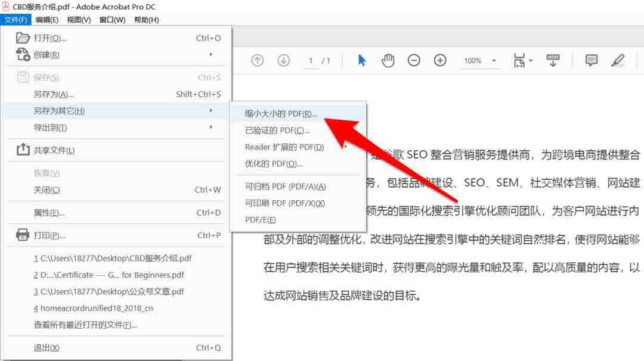The height and width of the screenshot is (361, 644).
Task: Choose 退出(X) menu entry
Action: 116,348
